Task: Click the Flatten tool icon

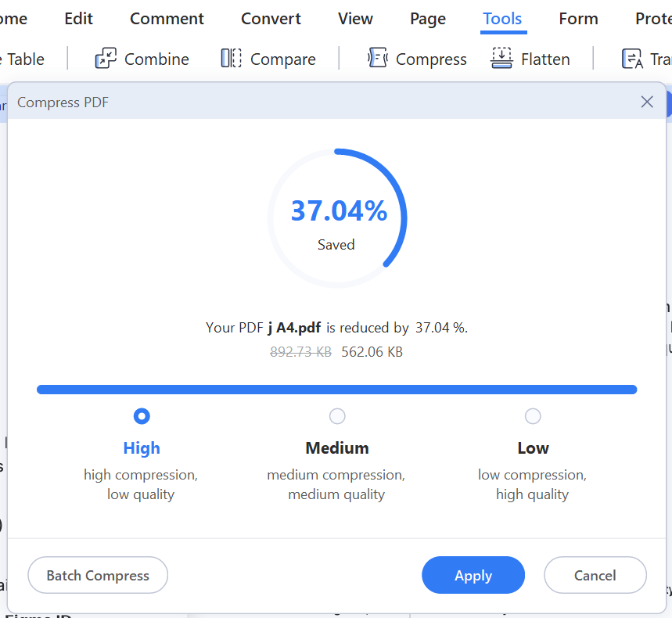Action: (x=501, y=59)
